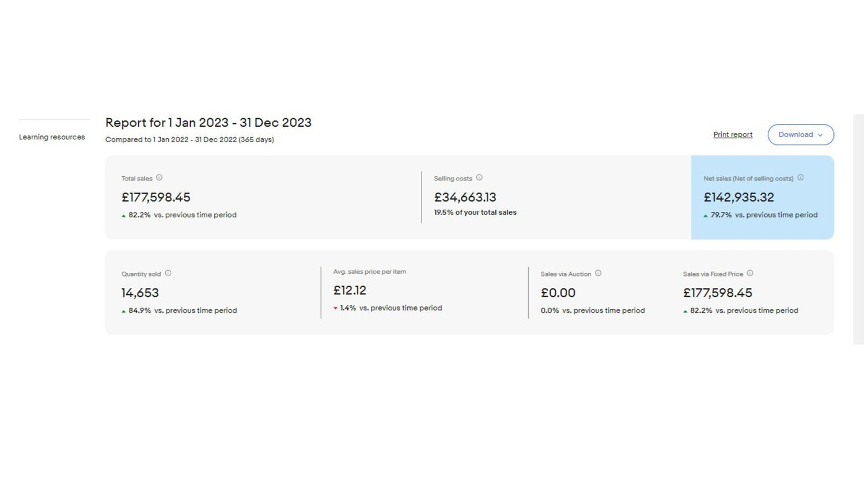Click the Selling costs info icon
Screen dimensions: 864x504
479,178
